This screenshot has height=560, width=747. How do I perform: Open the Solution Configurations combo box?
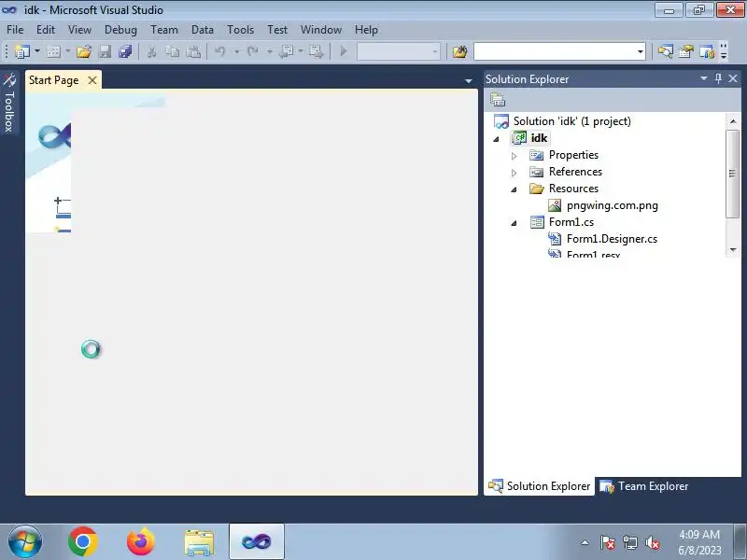tap(399, 51)
